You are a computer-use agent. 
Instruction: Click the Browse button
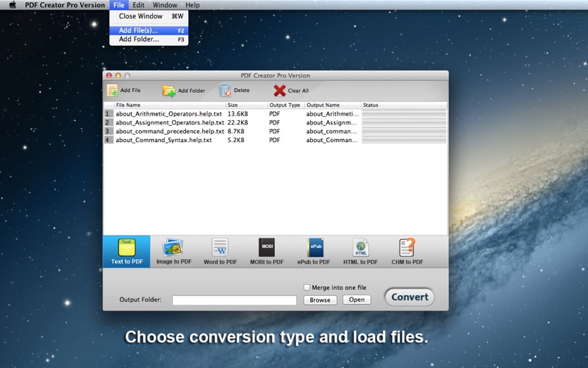click(320, 300)
